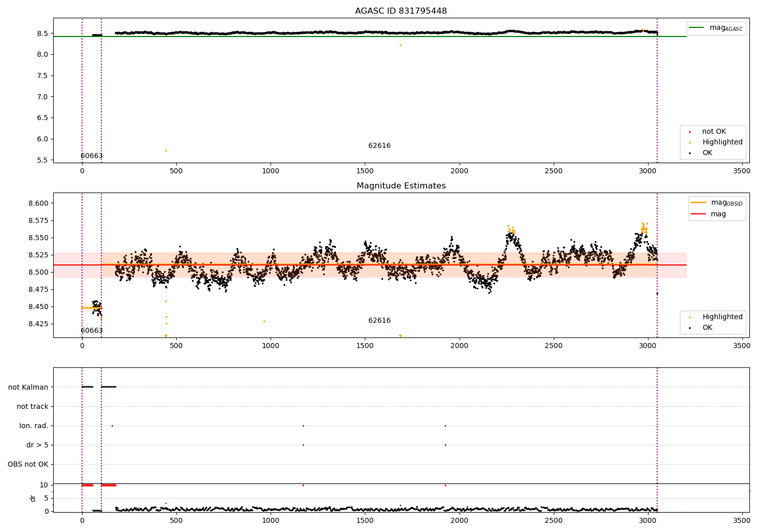Click the 1500 x-axis tick of top plot
Viewport: 760px width, 532px height.
coord(365,171)
